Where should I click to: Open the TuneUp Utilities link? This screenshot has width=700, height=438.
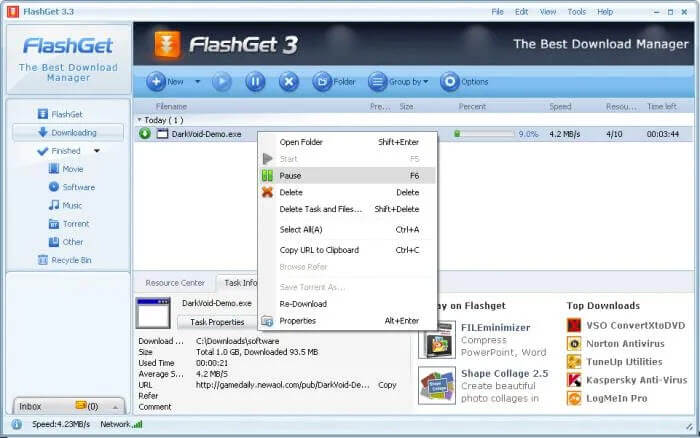pos(624,362)
